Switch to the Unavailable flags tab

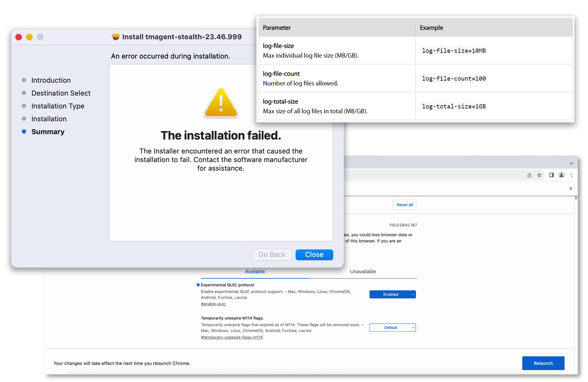tap(363, 272)
